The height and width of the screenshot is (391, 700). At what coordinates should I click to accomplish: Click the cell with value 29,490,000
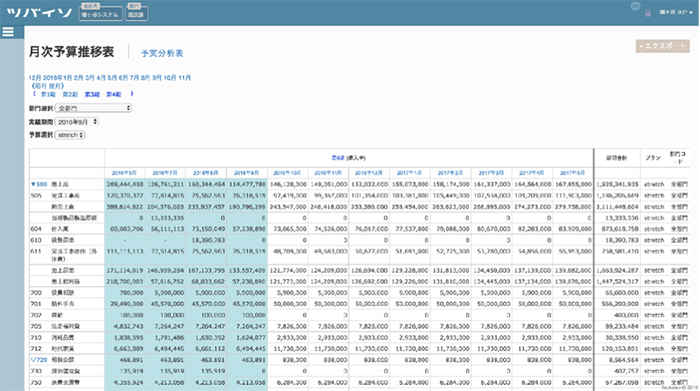[x=126, y=304]
